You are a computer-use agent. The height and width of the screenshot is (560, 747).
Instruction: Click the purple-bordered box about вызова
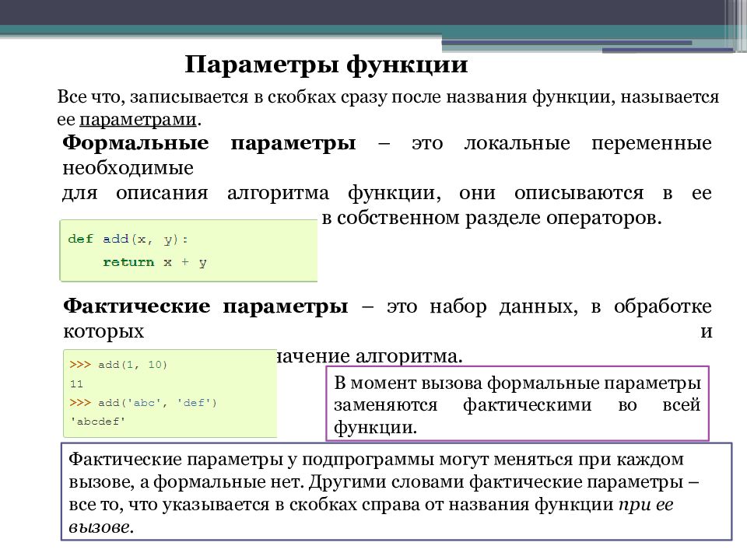517,402
